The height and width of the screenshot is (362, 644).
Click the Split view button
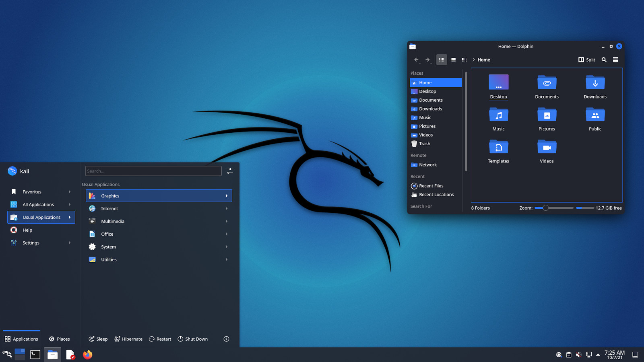587,60
